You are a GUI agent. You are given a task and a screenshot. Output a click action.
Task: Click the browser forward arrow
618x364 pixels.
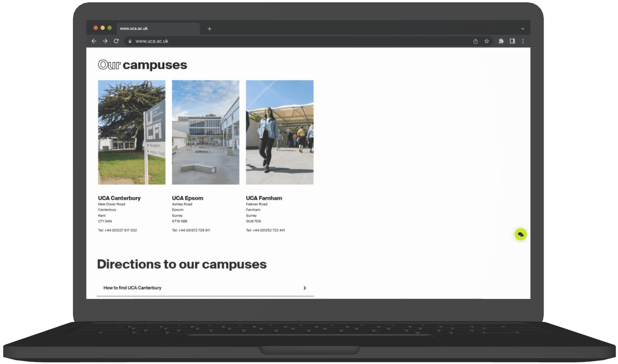[x=105, y=41]
